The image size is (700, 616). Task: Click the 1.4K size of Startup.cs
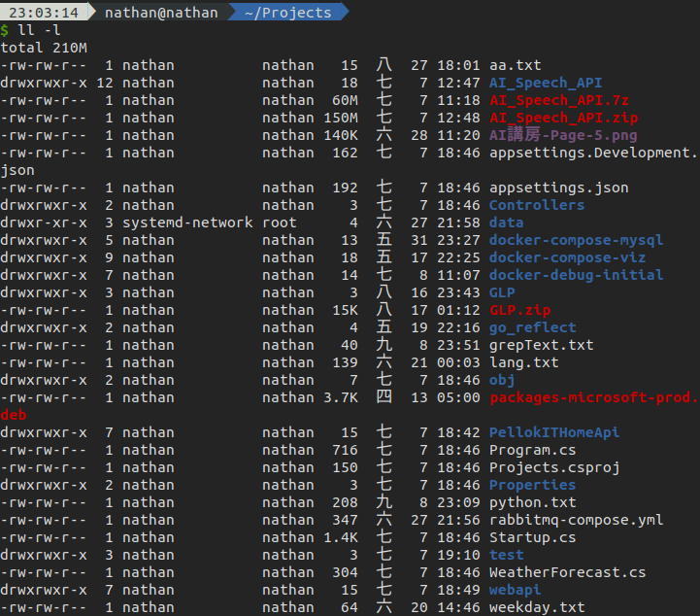(x=341, y=537)
